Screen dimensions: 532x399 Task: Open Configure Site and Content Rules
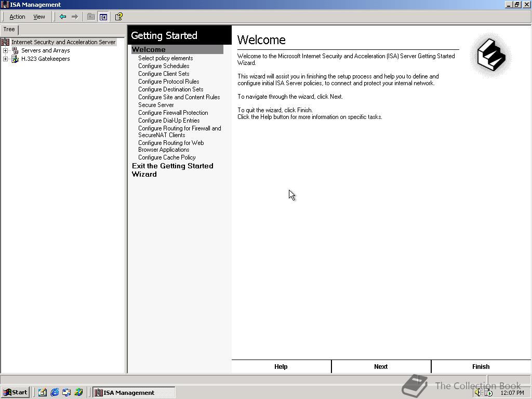[179, 97]
